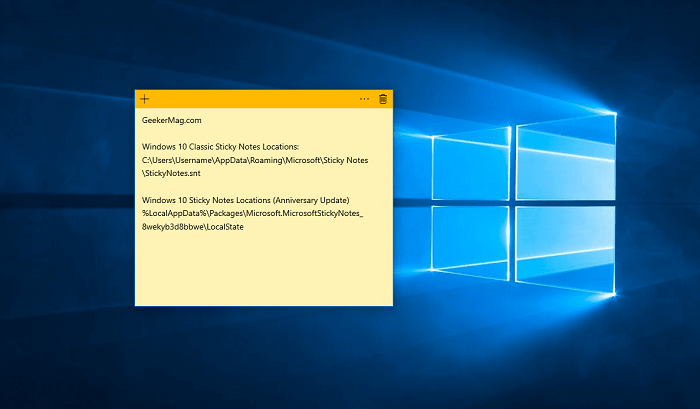This screenshot has width=700, height=409.
Task: Click the GeekerMag.com text line
Action: pos(171,120)
